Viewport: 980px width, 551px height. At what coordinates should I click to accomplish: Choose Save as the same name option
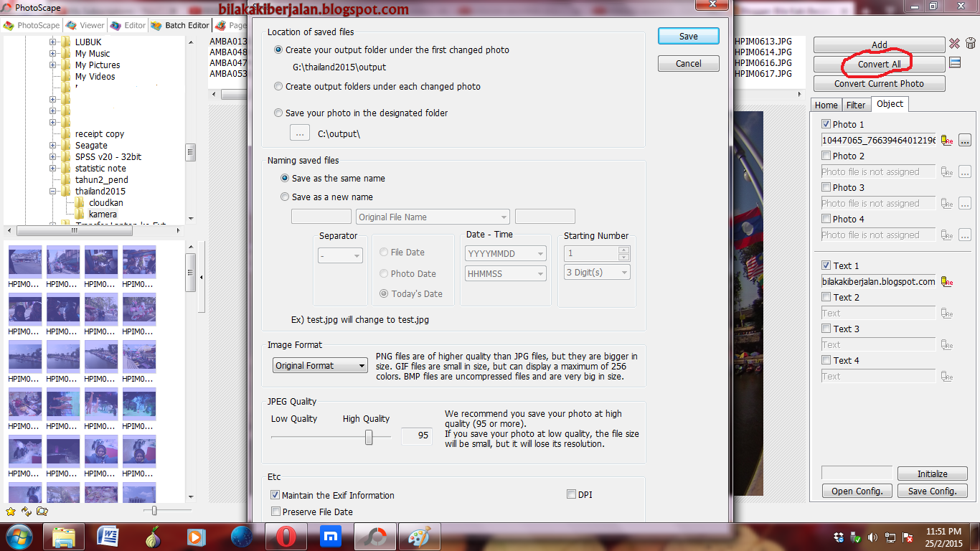286,179
